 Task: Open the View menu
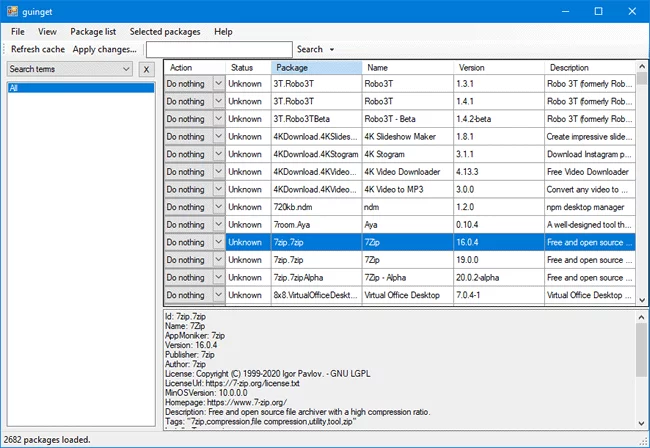point(47,31)
